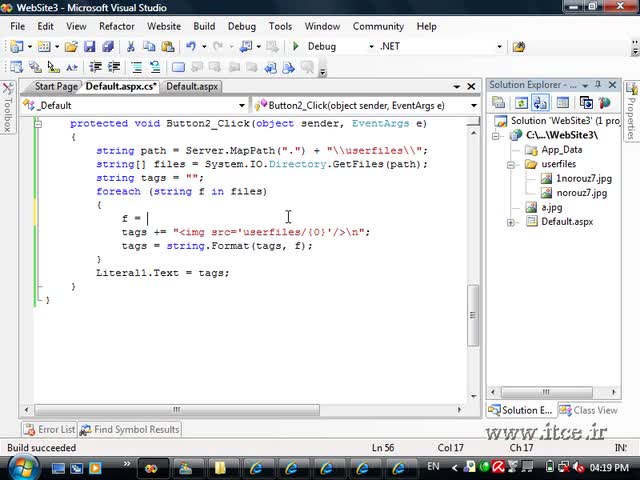
Task: Show the Class View tab
Action: (589, 410)
